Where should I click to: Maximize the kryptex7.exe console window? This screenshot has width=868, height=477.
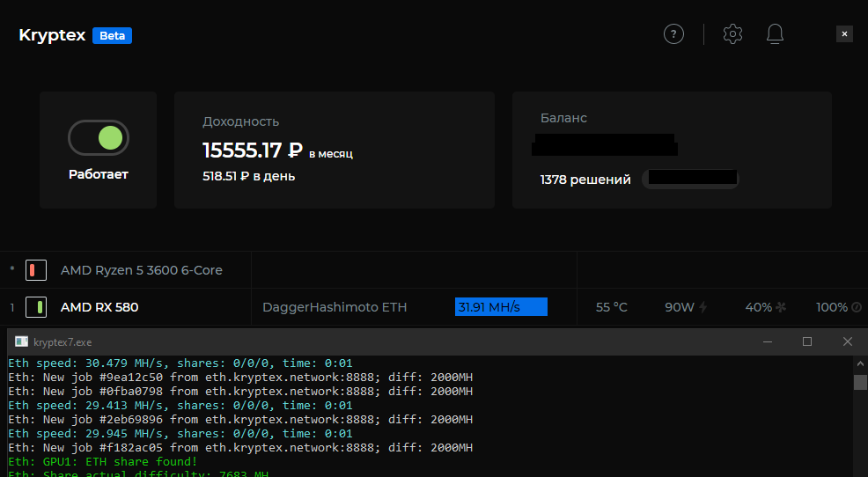point(807,341)
